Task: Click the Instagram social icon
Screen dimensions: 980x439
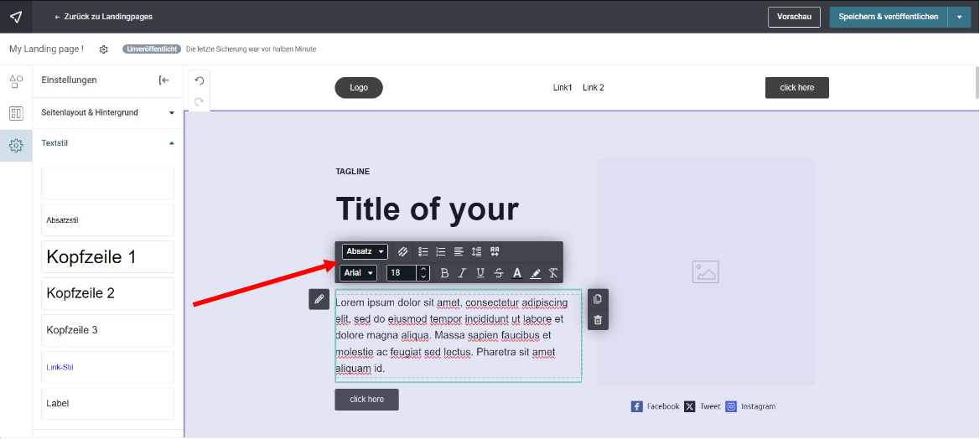Action: point(731,406)
